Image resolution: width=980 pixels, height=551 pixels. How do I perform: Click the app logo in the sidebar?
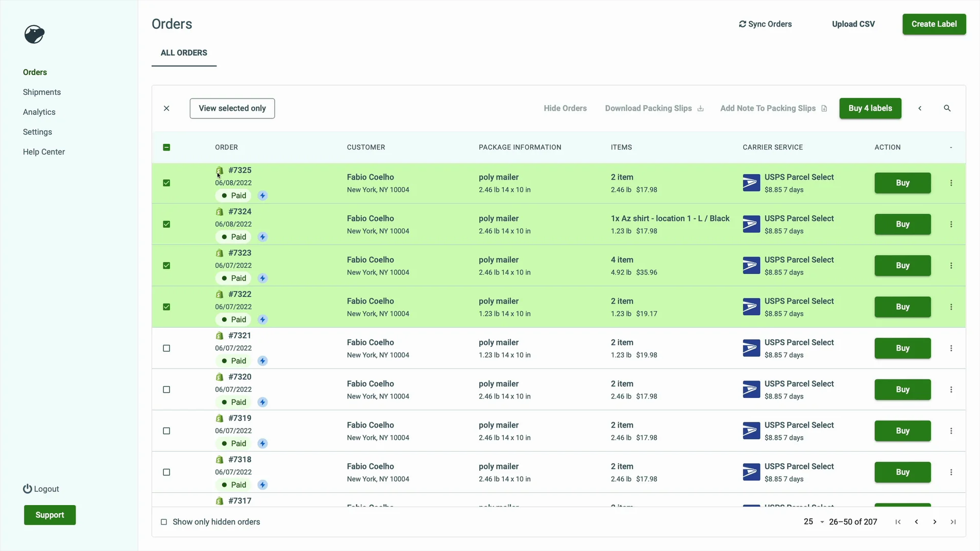click(x=34, y=34)
